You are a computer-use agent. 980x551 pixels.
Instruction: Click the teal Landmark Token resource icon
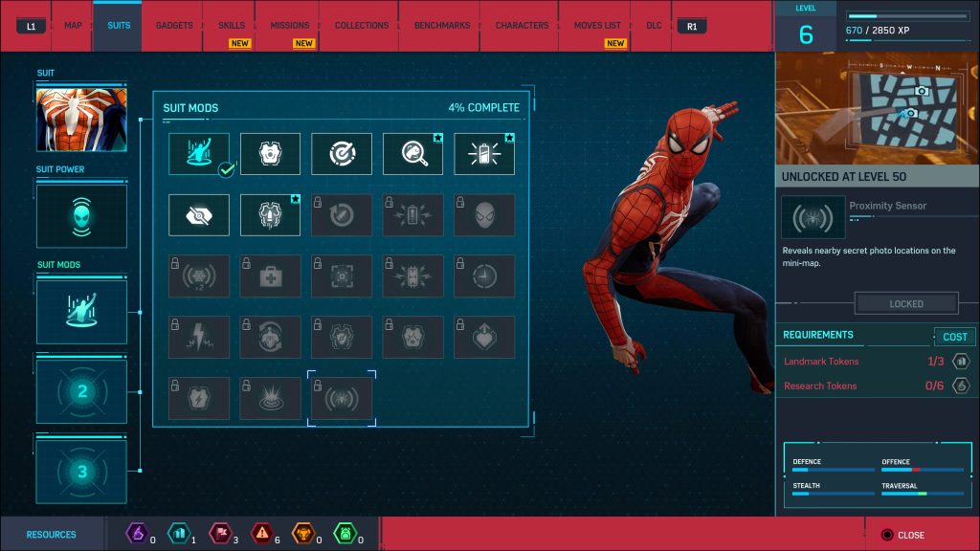[x=180, y=534]
